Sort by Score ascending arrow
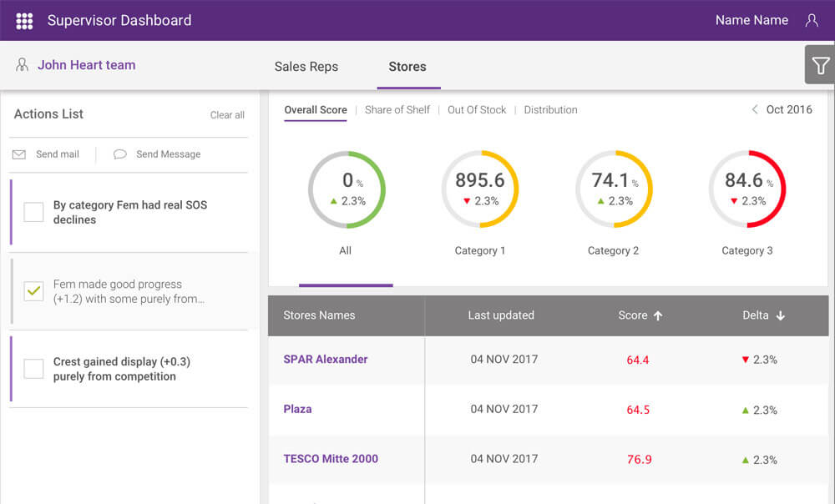 658,315
